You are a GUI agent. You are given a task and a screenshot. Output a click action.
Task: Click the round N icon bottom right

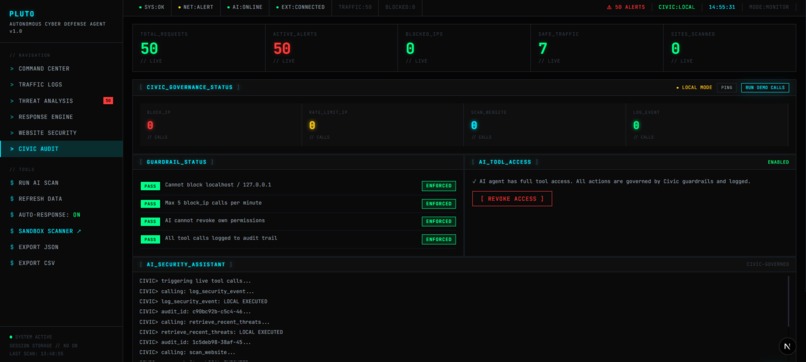[x=786, y=347]
